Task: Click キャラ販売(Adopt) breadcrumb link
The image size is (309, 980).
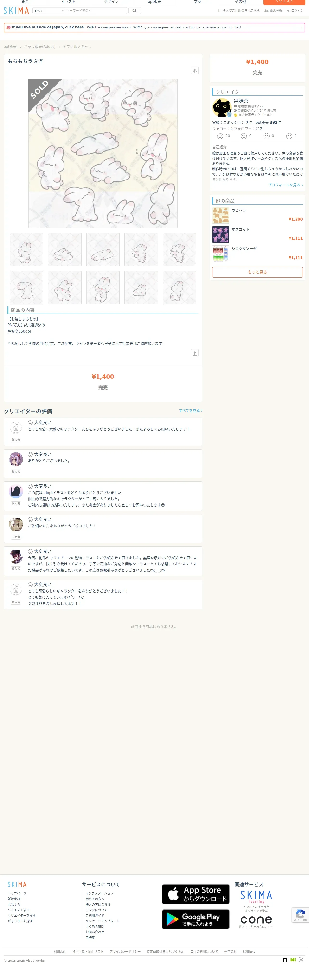Action: click(x=40, y=46)
